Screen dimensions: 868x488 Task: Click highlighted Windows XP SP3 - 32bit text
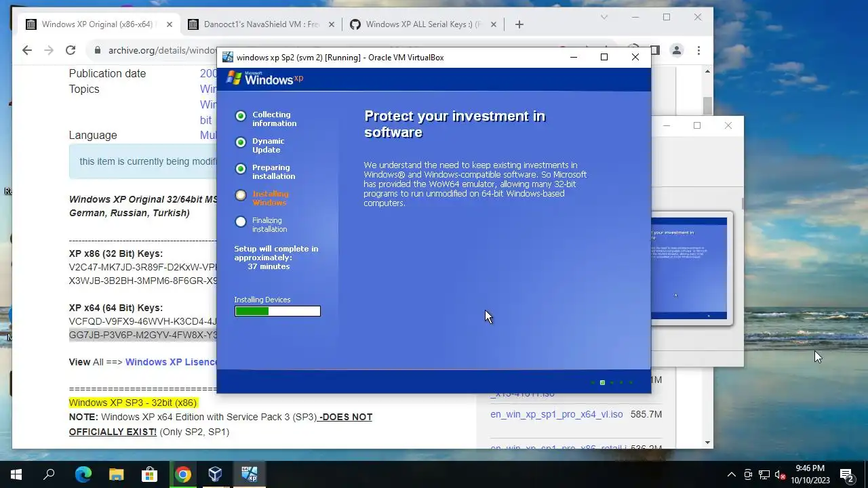tap(133, 403)
